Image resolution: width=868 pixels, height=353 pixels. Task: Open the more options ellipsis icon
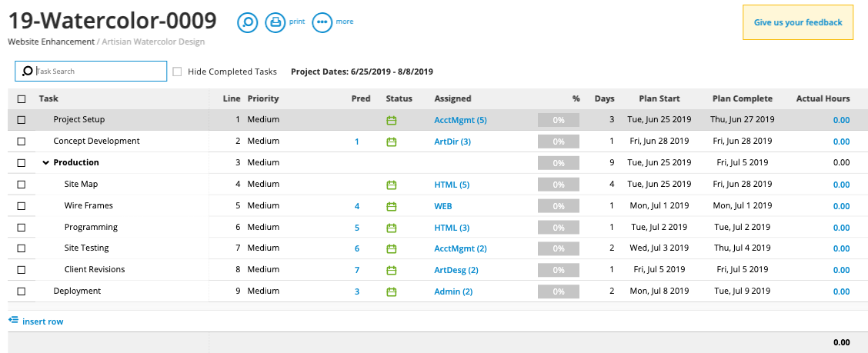coord(322,22)
